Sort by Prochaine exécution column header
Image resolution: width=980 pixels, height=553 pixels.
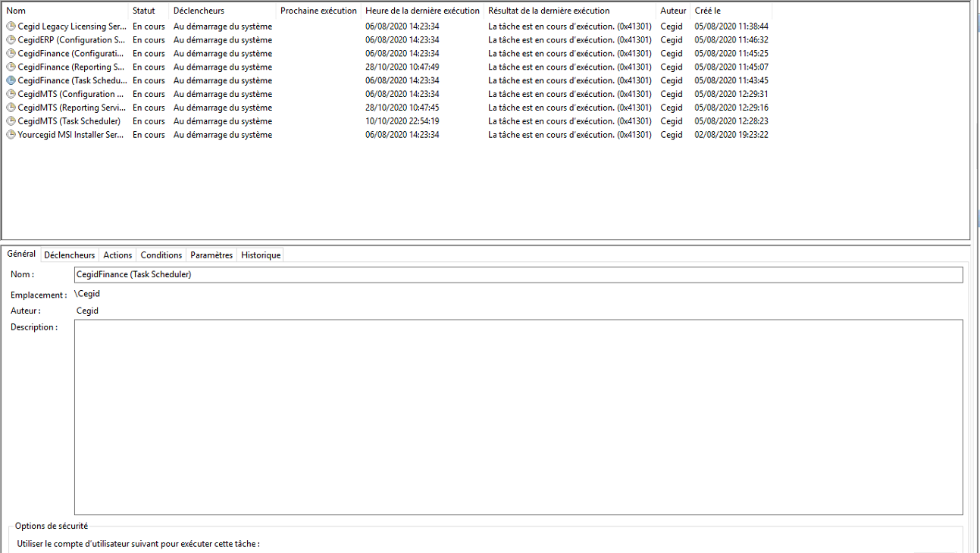tap(318, 11)
